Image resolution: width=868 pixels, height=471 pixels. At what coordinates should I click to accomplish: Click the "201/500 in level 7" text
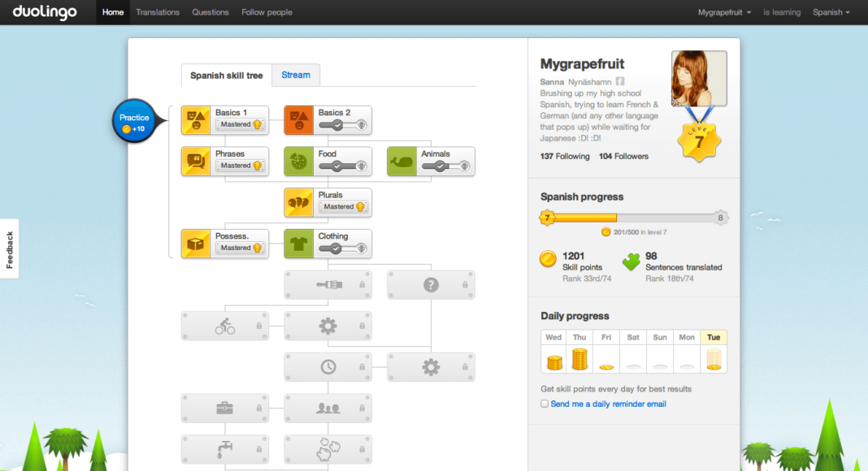640,232
